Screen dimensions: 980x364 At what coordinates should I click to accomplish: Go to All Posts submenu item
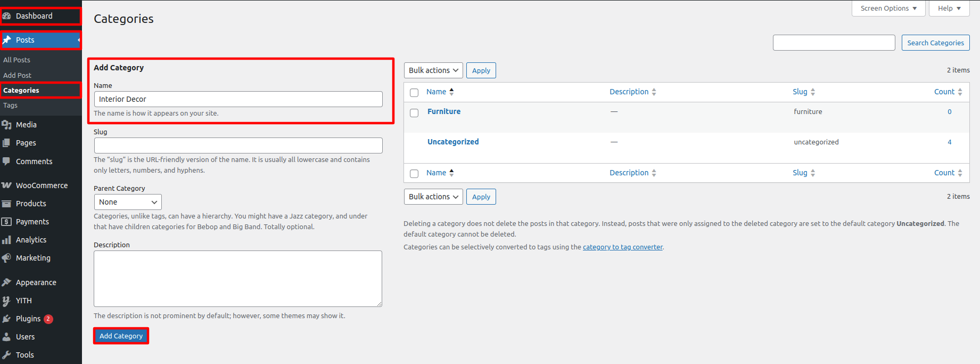(x=17, y=60)
